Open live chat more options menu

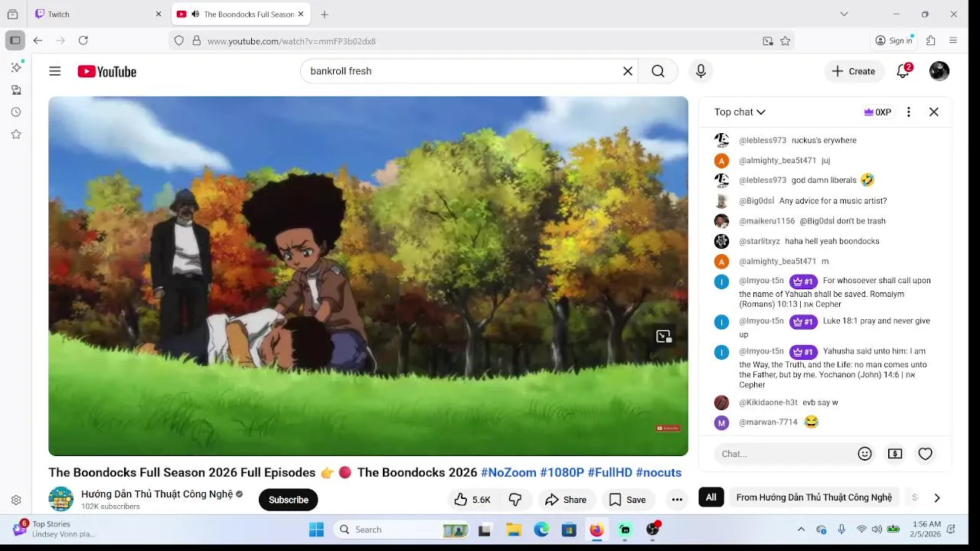click(x=909, y=112)
